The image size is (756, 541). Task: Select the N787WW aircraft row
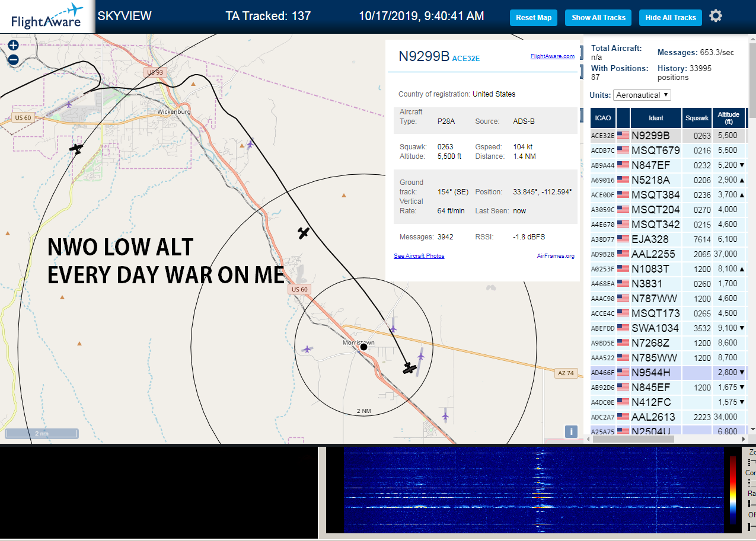(x=668, y=298)
